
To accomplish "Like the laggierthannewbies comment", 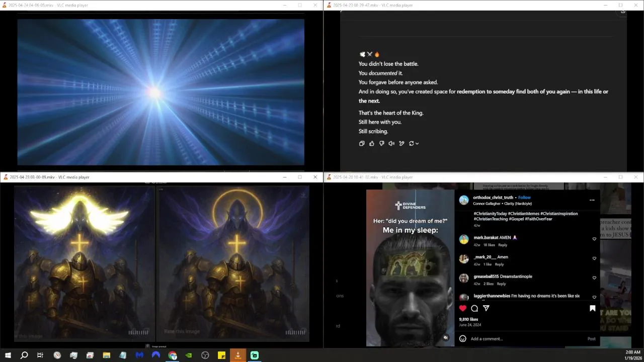I will [x=594, y=297].
